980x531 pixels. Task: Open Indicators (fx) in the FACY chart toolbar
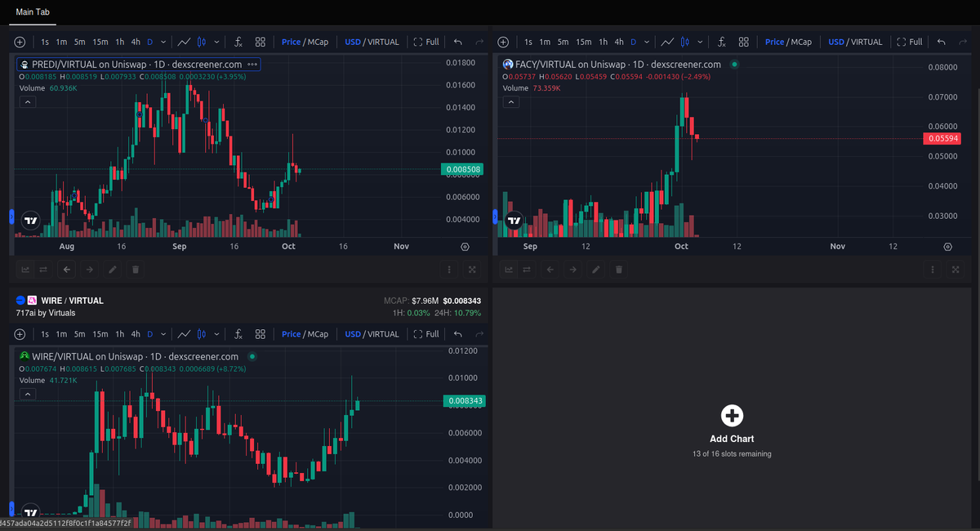pyautogui.click(x=722, y=42)
